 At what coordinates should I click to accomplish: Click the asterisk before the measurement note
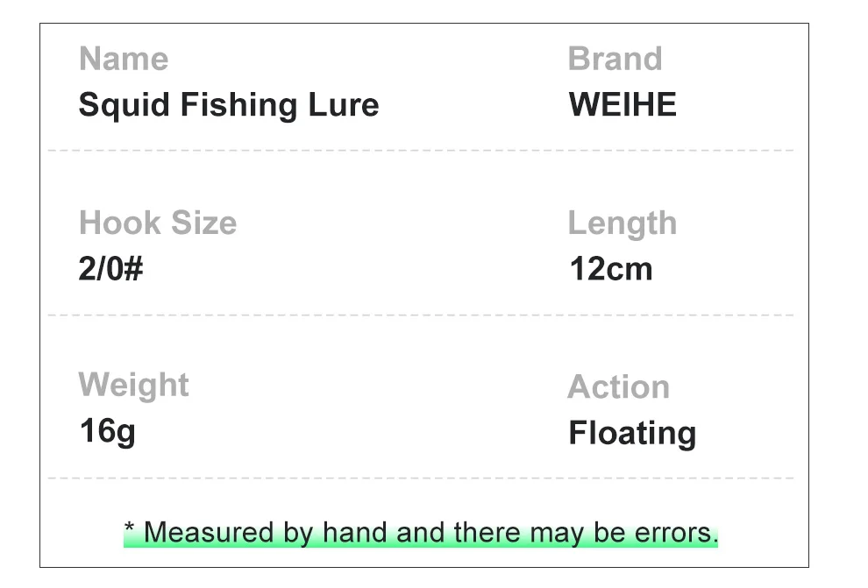tap(129, 528)
